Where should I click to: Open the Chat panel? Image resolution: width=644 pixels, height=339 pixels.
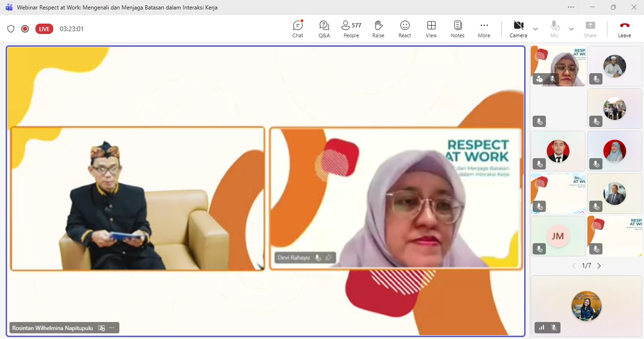coord(298,29)
